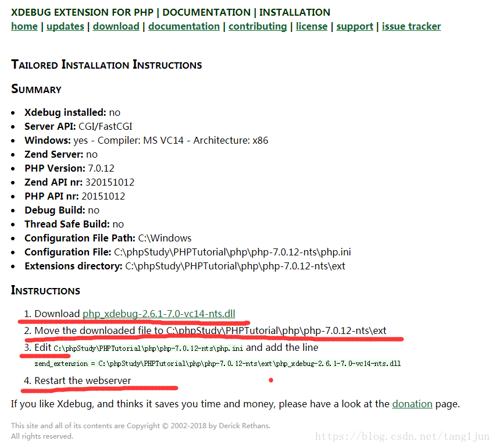Visit the contributing page
This screenshot has width=496, height=448.
coord(258,26)
